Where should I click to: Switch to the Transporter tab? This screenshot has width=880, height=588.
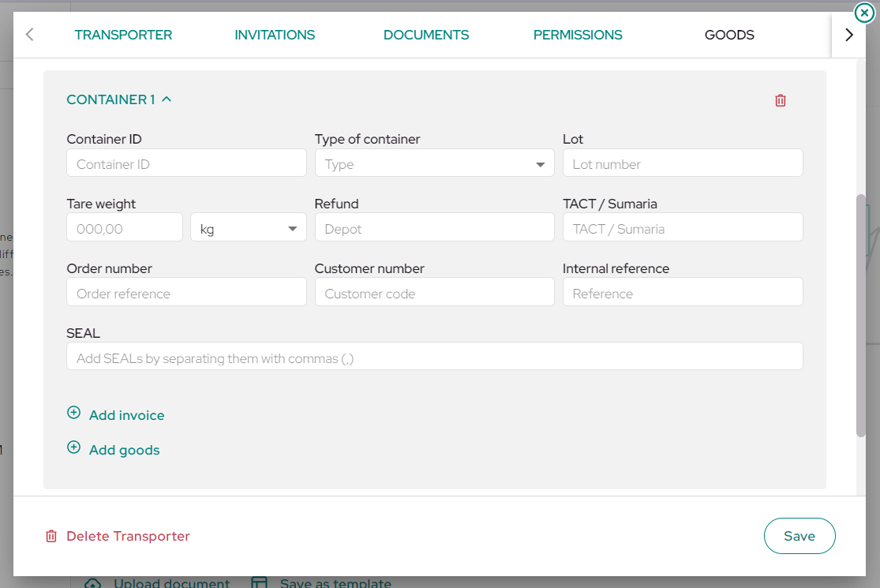click(x=123, y=35)
